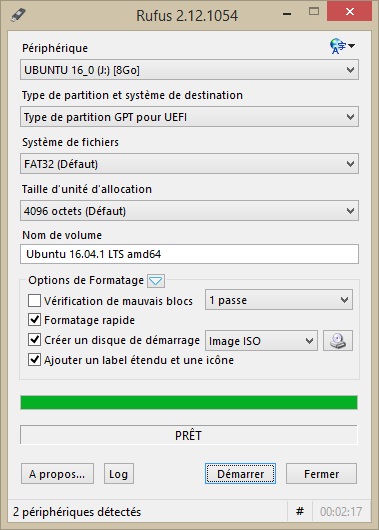Maximize the Rufus window

pyautogui.click(x=314, y=12)
